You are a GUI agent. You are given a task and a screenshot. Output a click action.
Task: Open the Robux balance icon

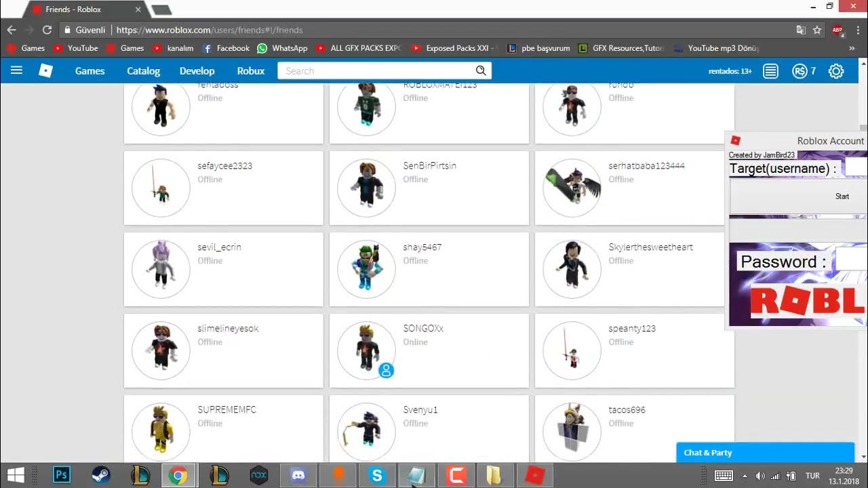[x=800, y=71]
